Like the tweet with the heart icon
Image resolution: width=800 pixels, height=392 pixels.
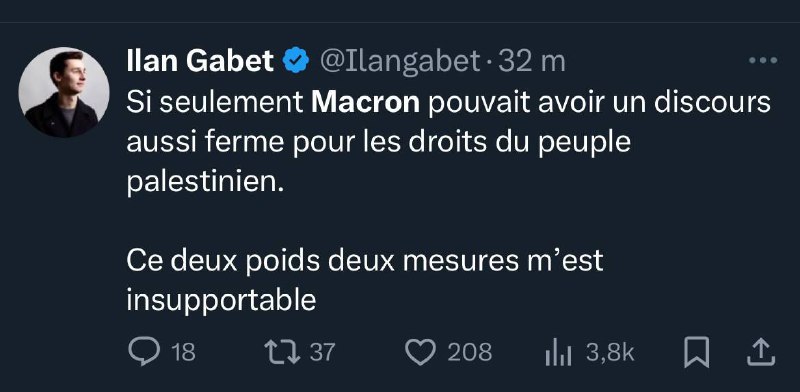[x=420, y=352]
